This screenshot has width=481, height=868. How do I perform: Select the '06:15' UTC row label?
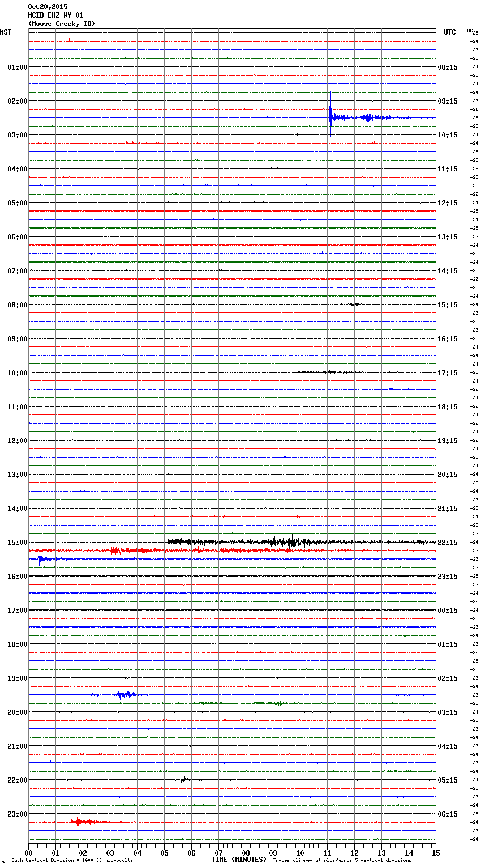click(x=448, y=814)
